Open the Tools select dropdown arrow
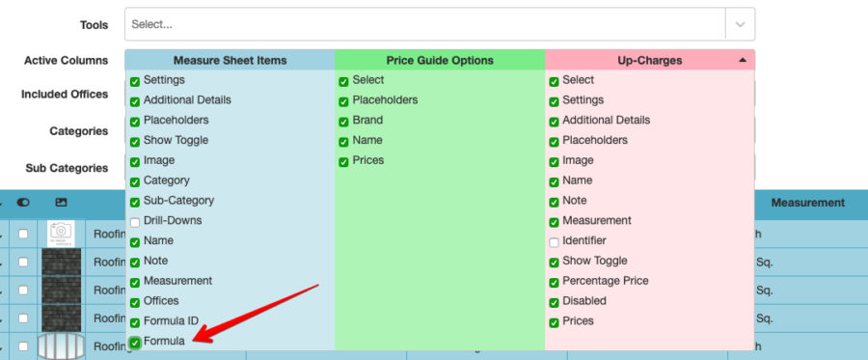This screenshot has height=360, width=868. point(740,24)
